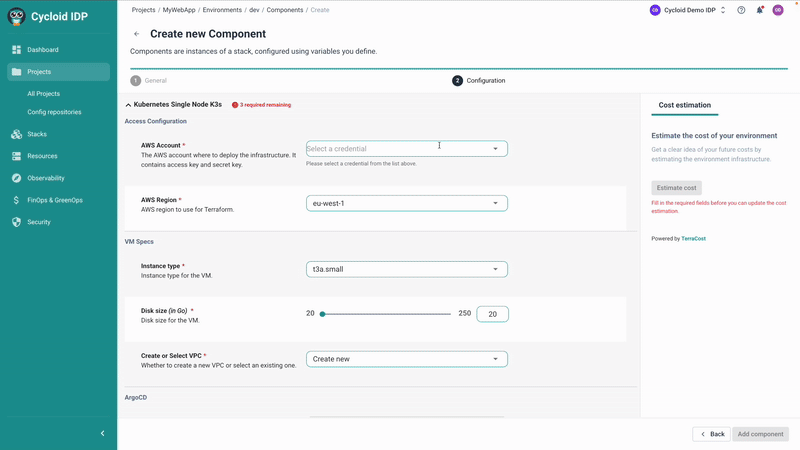
Task: Collapse Kubernetes Single Node K3s section
Action: tap(129, 104)
